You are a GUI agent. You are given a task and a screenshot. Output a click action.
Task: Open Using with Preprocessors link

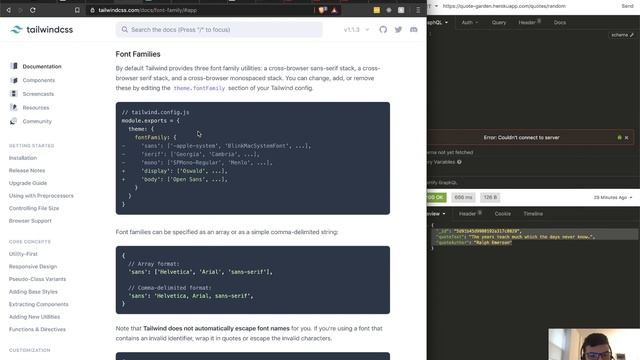pyautogui.click(x=41, y=196)
